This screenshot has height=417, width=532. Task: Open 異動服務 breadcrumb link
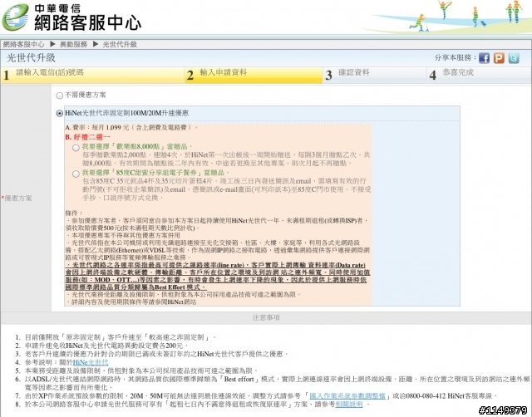74,44
